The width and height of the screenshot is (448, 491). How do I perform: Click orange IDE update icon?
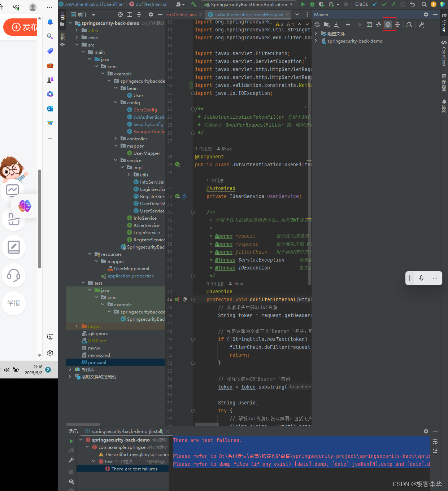tap(434, 4)
